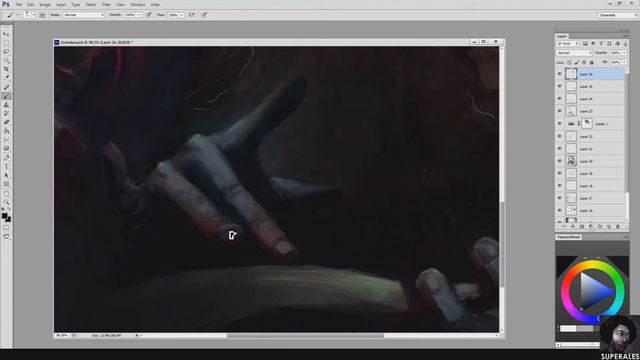Open the Image menu

[45, 4]
